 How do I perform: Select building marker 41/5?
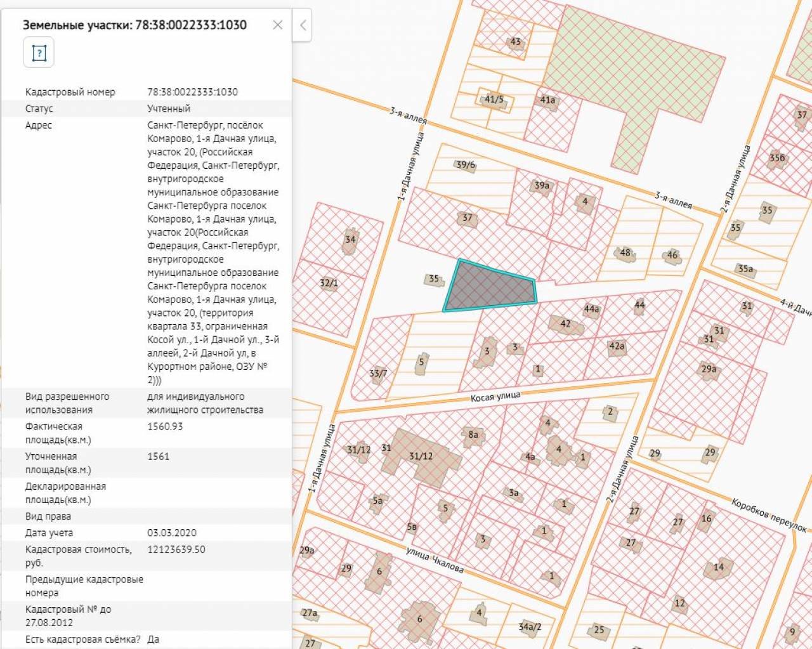494,100
